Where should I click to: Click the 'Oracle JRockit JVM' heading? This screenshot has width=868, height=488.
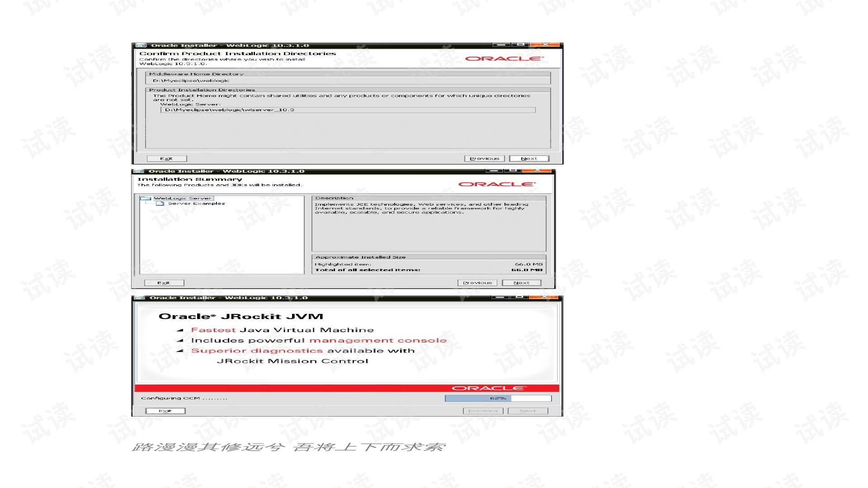(241, 316)
